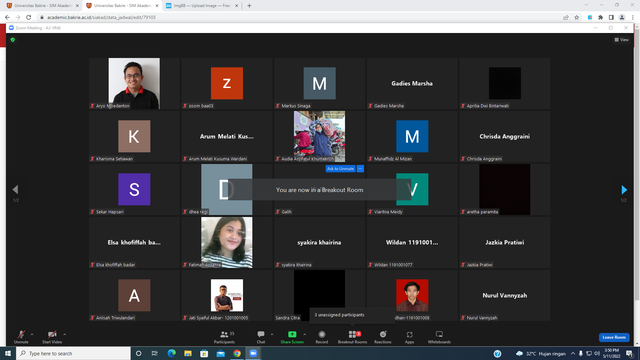
Task: Select the zoom baa03 participant tile
Action: coord(227,83)
